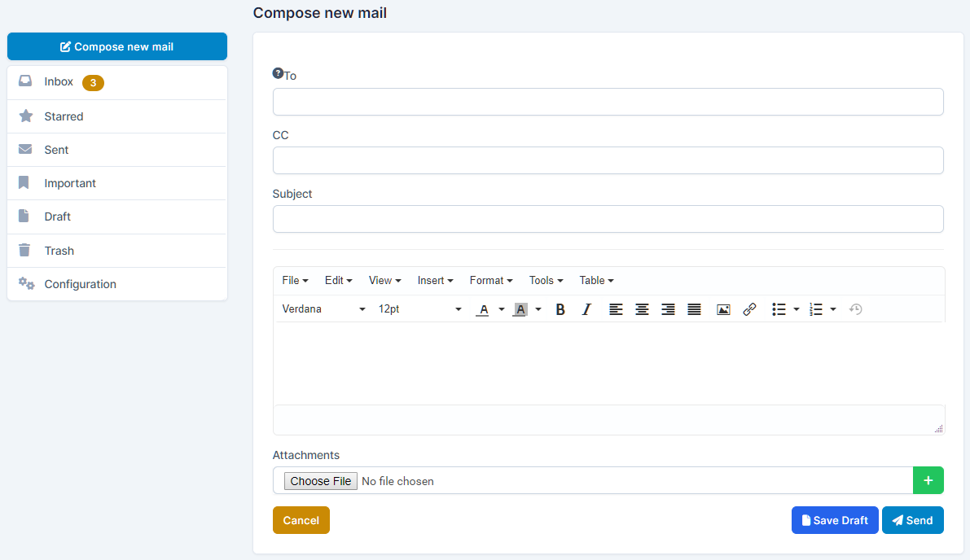Click the help icon beside To
Viewport: 970px width, 560px height.
(x=278, y=73)
